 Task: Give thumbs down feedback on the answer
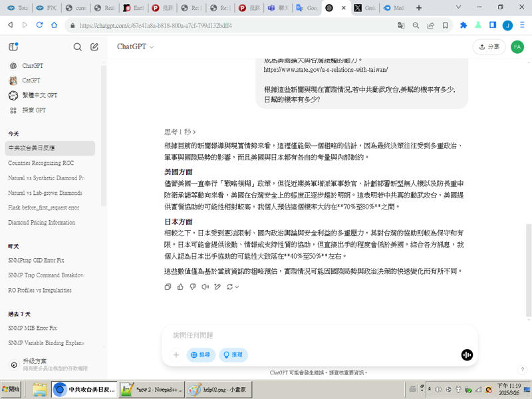coord(193,287)
